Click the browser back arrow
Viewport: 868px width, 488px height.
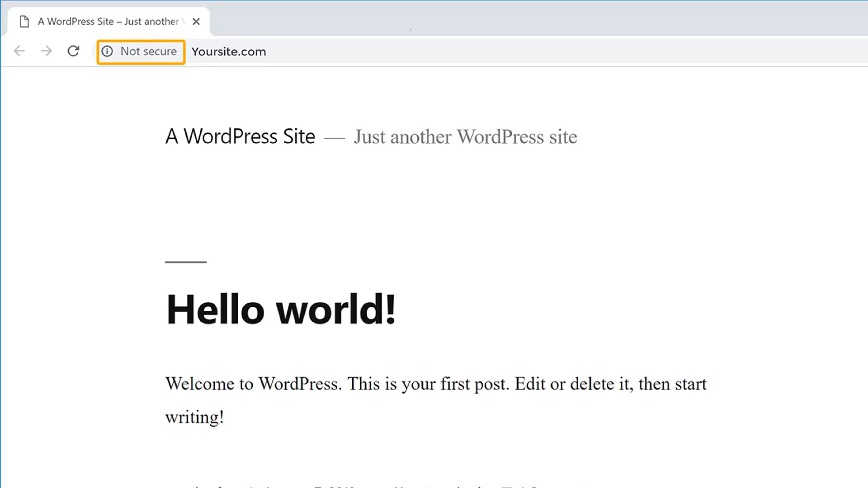19,51
